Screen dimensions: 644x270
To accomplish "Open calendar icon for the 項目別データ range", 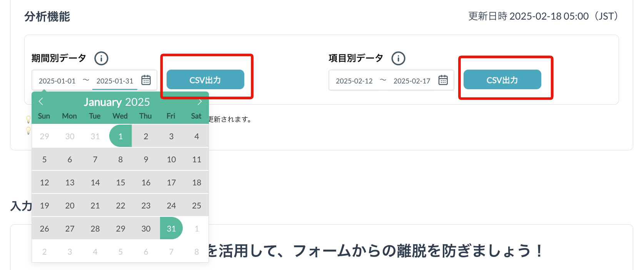I will pyautogui.click(x=443, y=80).
